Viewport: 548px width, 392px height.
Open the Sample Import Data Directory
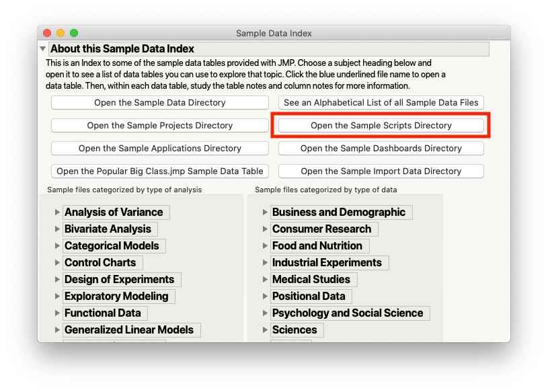coord(381,171)
